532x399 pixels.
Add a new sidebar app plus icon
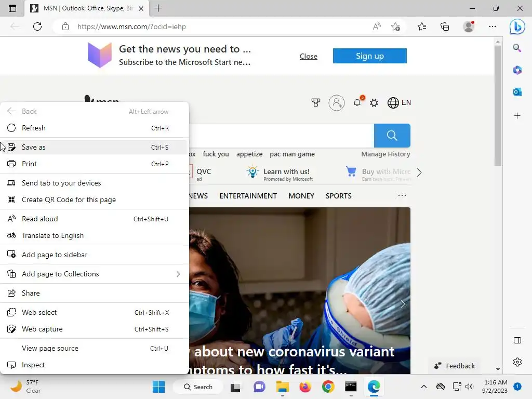point(517,116)
